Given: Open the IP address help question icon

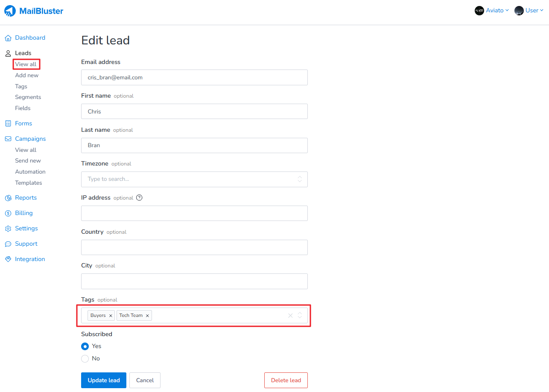Looking at the screenshot, I should pyautogui.click(x=139, y=198).
